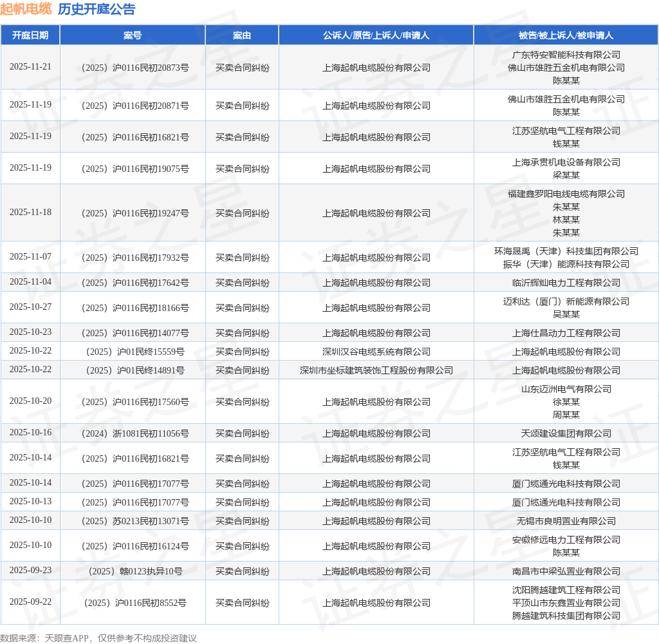This screenshot has width=659, height=644.
Task: Click case number 沪0116民初14077号
Action: (135, 333)
